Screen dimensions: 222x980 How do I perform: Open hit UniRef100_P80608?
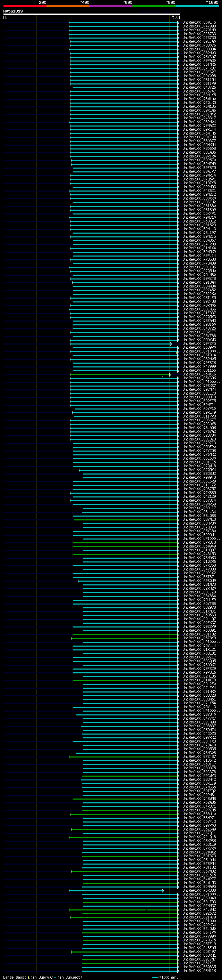pos(199,149)
